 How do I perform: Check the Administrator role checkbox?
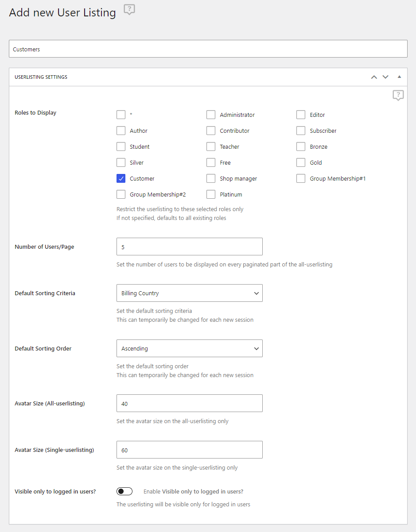[211, 115]
